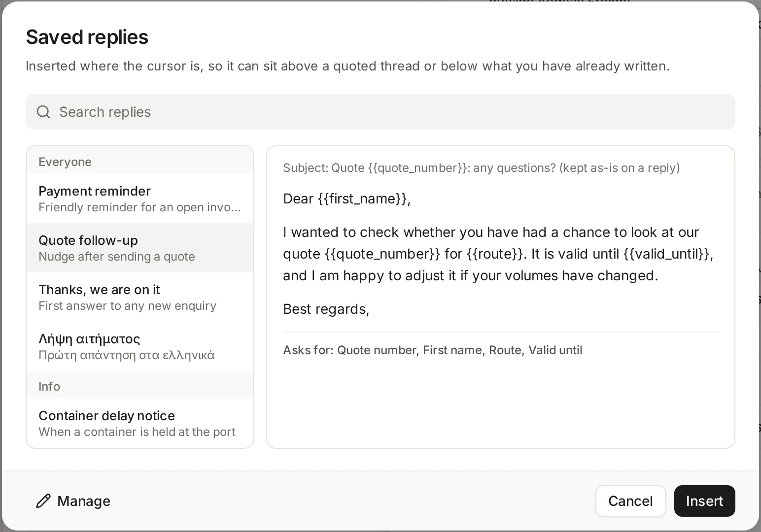Select the Λήψη αιτήματος reply

coord(140,346)
